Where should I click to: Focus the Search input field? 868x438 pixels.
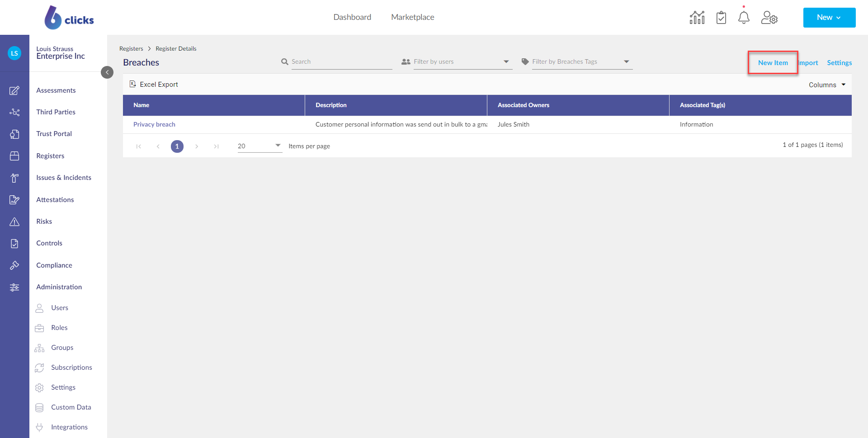tap(341, 61)
